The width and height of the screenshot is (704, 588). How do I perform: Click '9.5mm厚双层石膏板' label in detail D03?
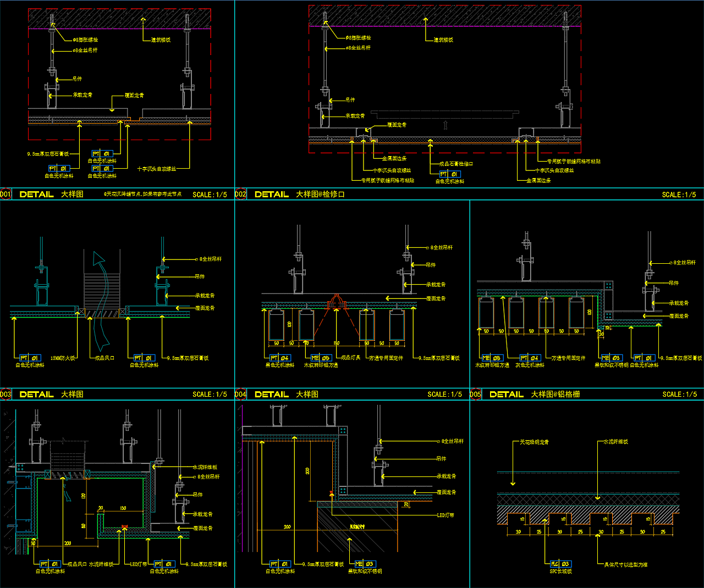tap(188, 358)
